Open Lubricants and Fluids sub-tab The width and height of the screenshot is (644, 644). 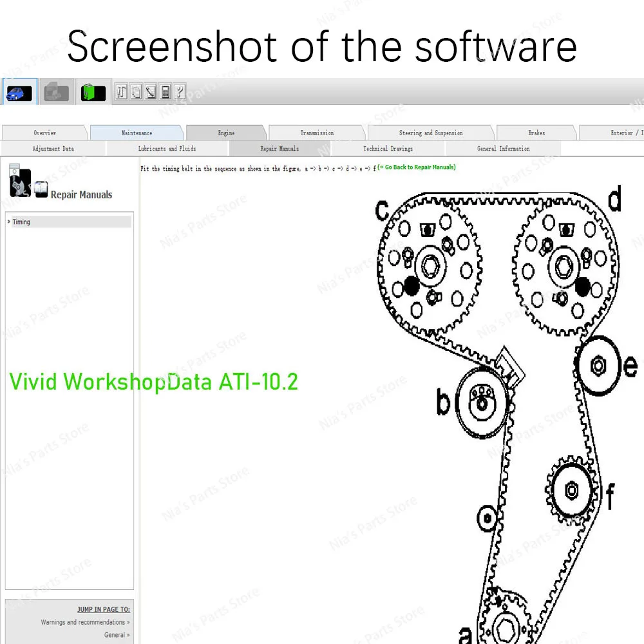[x=167, y=149]
